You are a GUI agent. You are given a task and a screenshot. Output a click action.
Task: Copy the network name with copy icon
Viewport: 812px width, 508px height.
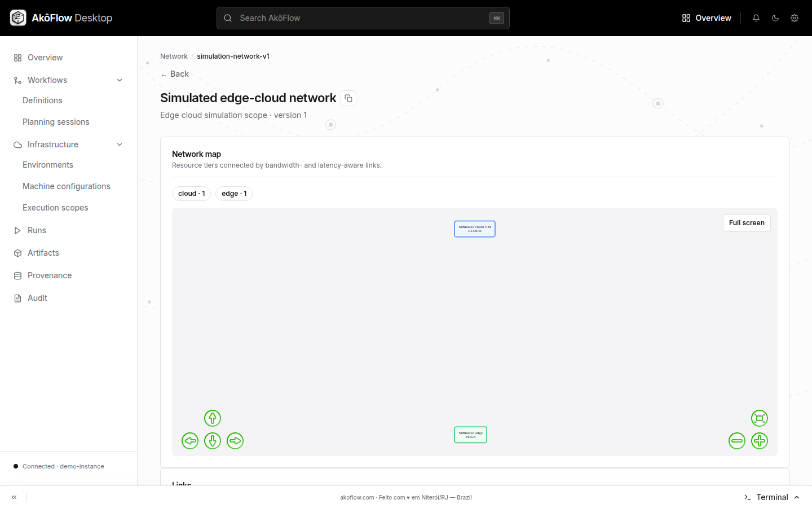[x=348, y=98]
